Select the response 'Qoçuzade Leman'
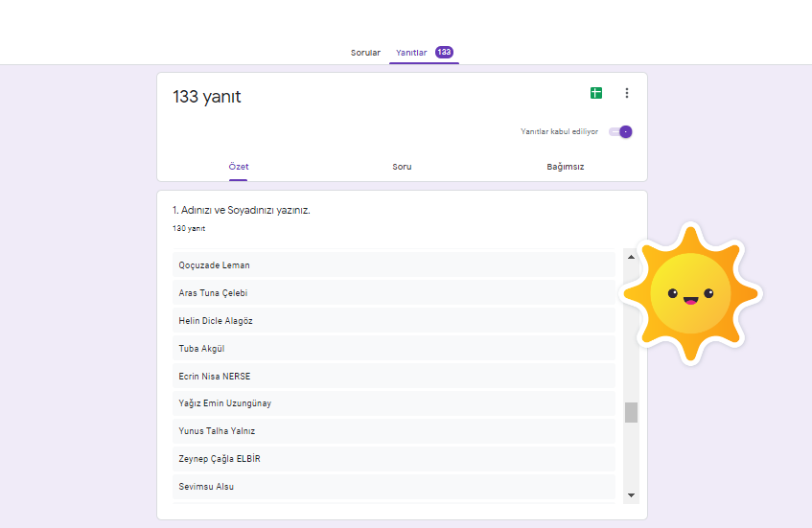Image resolution: width=812 pixels, height=528 pixels. [x=394, y=265]
